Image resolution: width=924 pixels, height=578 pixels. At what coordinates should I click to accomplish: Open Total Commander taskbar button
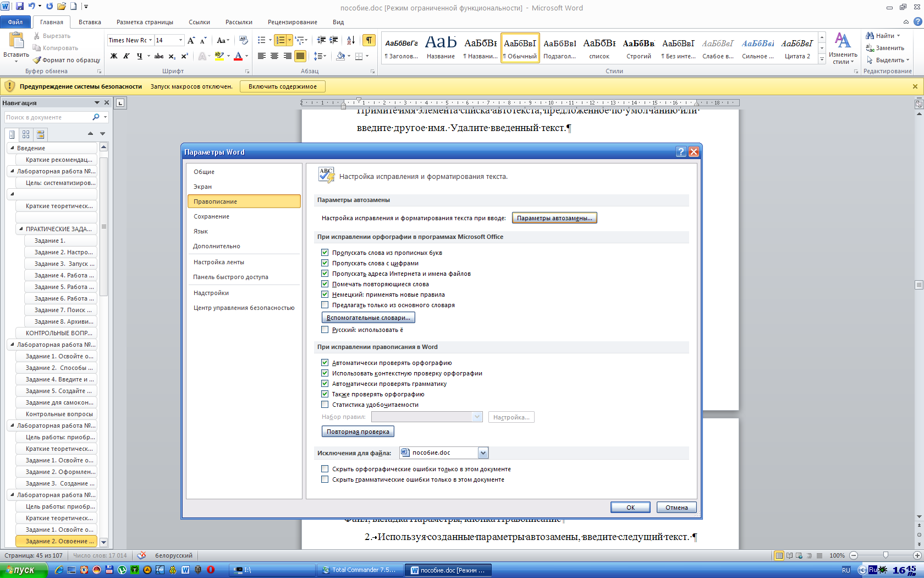point(360,570)
